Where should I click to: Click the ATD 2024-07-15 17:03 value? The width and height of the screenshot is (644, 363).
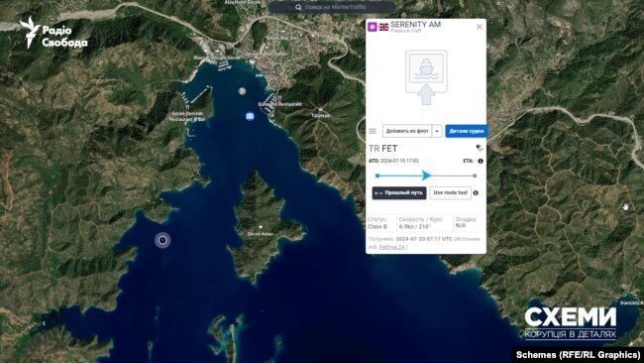399,161
